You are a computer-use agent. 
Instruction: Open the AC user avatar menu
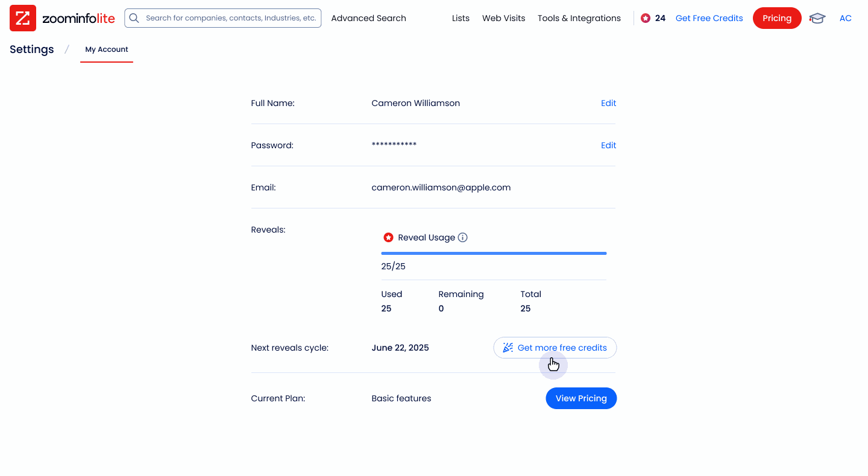tap(846, 18)
